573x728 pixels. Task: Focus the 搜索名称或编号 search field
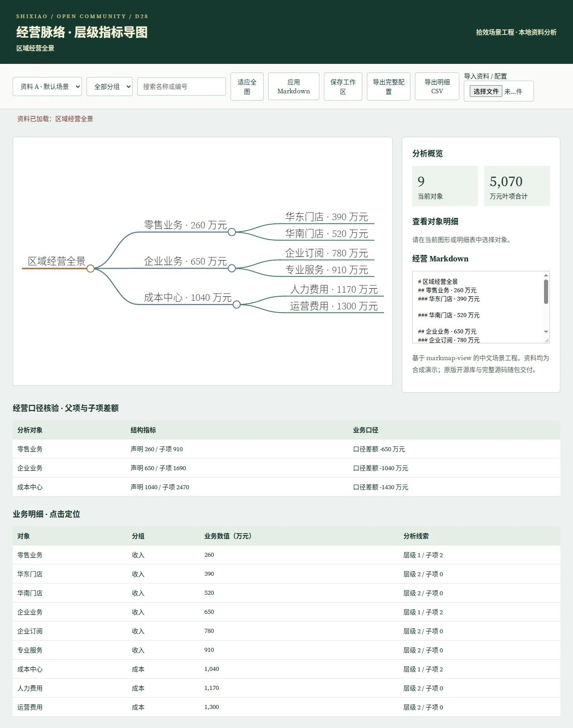pyautogui.click(x=181, y=87)
